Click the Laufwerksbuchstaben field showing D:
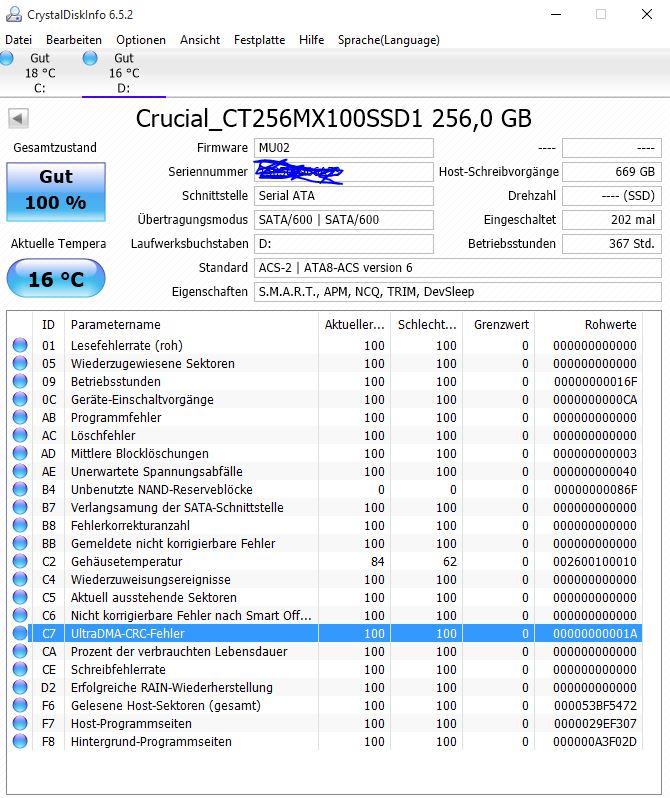Viewport: 670px width, 798px height. [x=344, y=244]
